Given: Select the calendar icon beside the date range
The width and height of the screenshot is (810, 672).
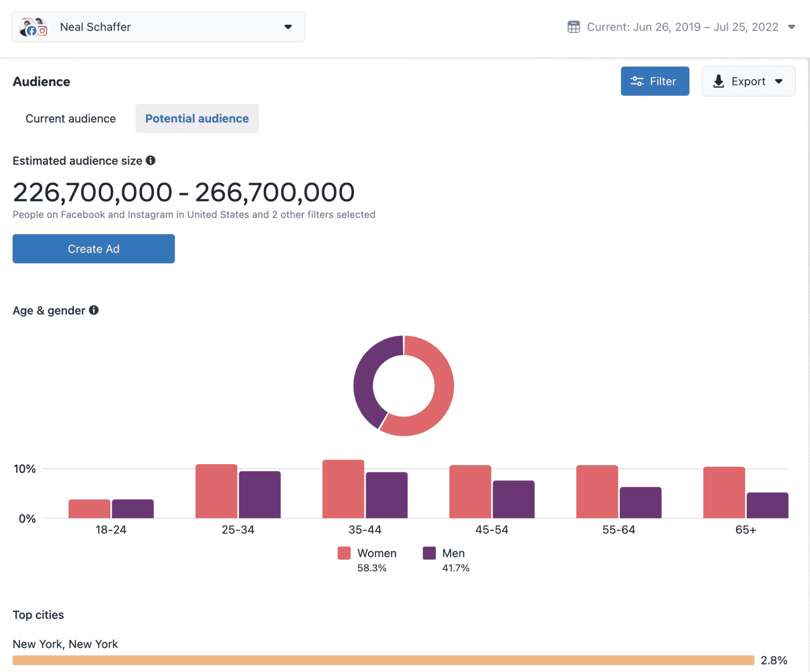Looking at the screenshot, I should point(574,26).
